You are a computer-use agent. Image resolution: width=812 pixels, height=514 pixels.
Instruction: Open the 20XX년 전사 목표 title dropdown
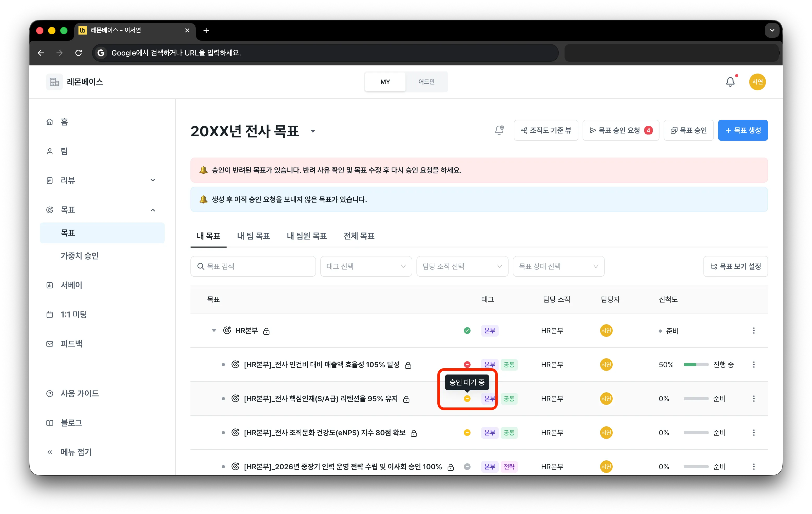point(313,132)
